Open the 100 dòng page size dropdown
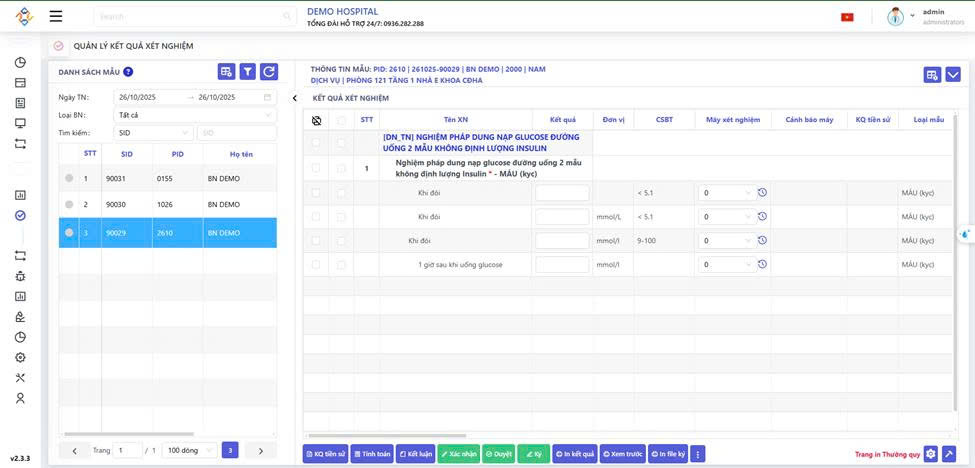Image resolution: width=975 pixels, height=468 pixels. (x=189, y=451)
